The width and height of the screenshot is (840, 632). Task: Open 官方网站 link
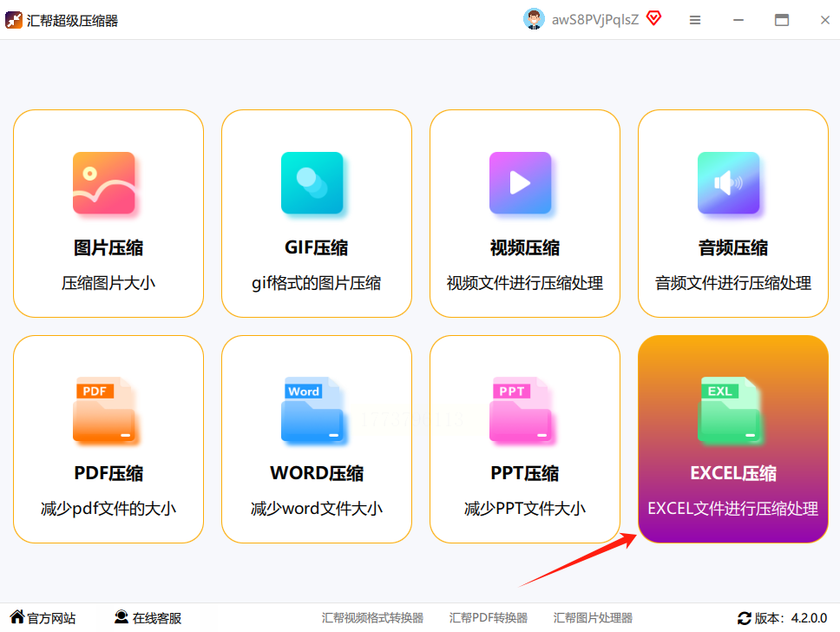[51, 618]
